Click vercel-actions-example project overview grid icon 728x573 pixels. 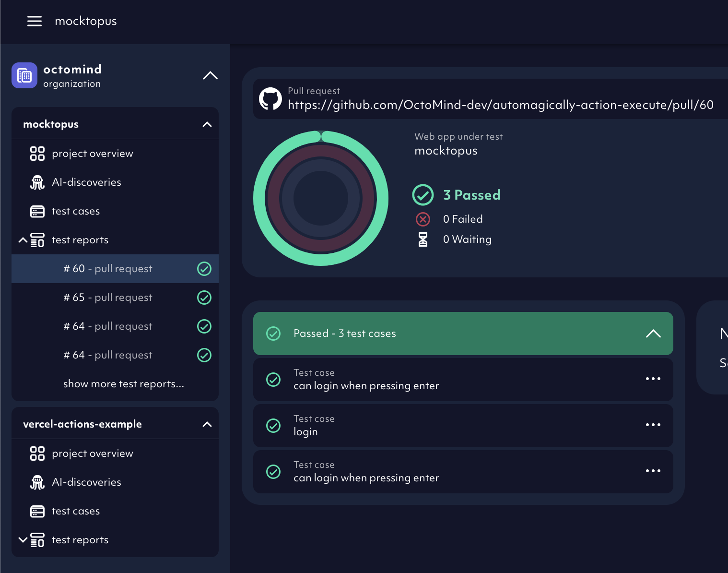[37, 454]
